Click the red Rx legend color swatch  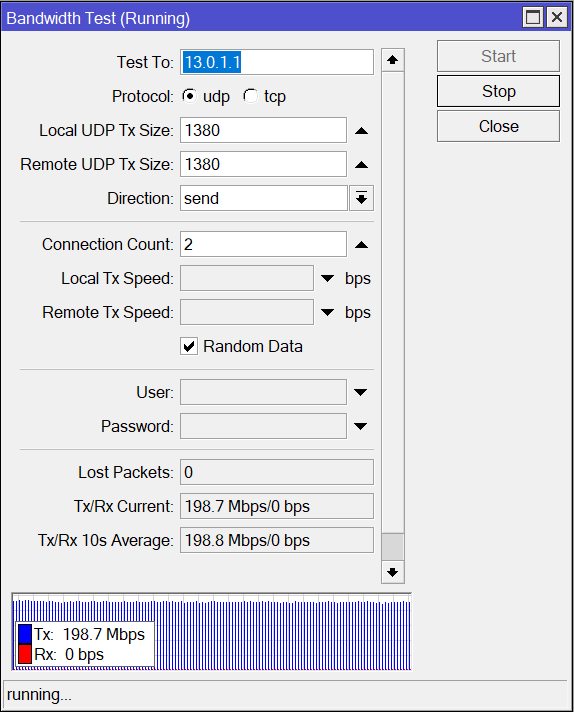coord(25,654)
